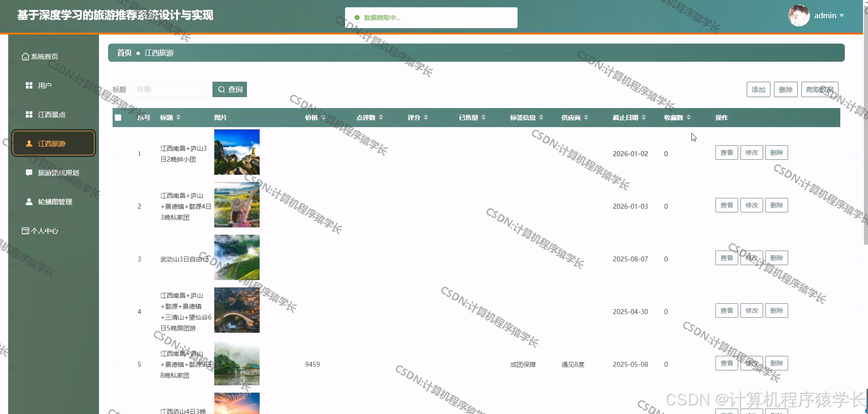Check the checkbox for row 5
The image size is (868, 414).
tap(118, 365)
